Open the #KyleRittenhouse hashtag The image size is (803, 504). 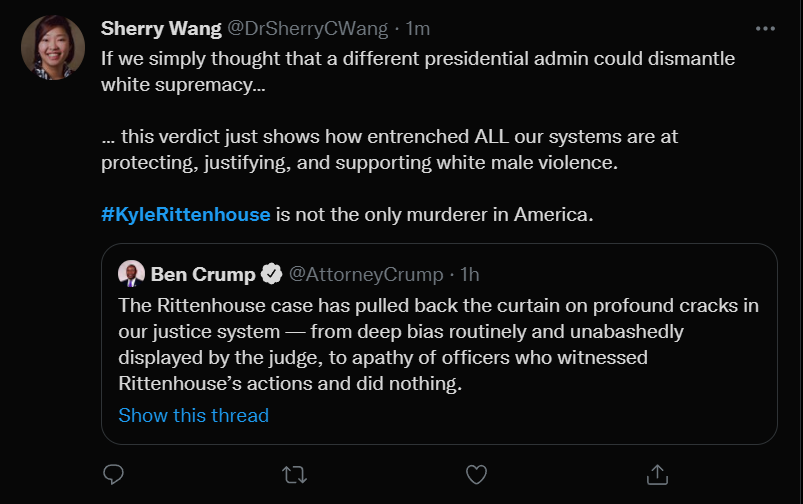coord(186,214)
